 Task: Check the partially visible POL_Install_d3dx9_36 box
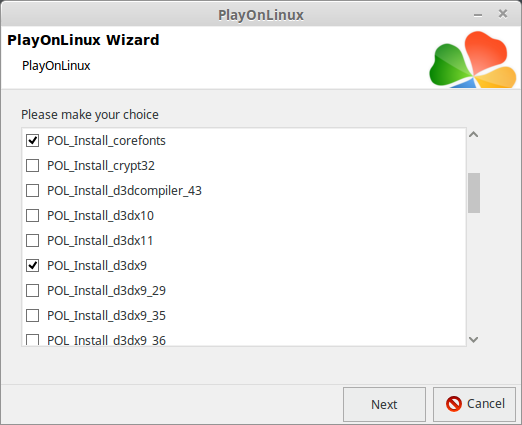[x=32, y=340]
